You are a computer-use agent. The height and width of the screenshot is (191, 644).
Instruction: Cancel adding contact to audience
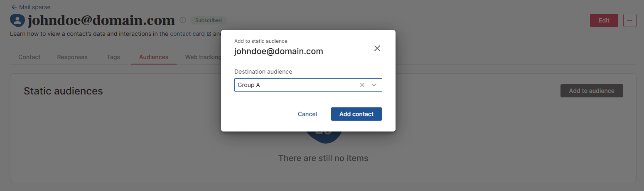307,114
